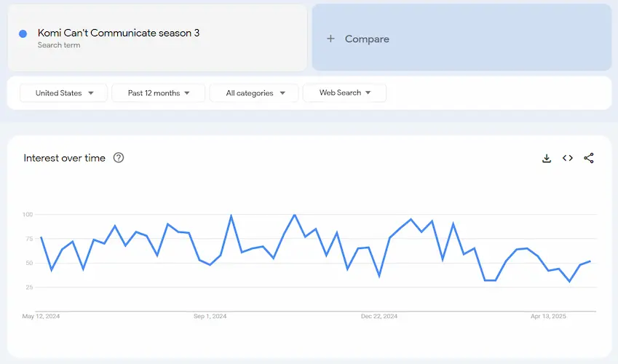Open the Past 12 months time filter
The image size is (618, 364).
159,93
